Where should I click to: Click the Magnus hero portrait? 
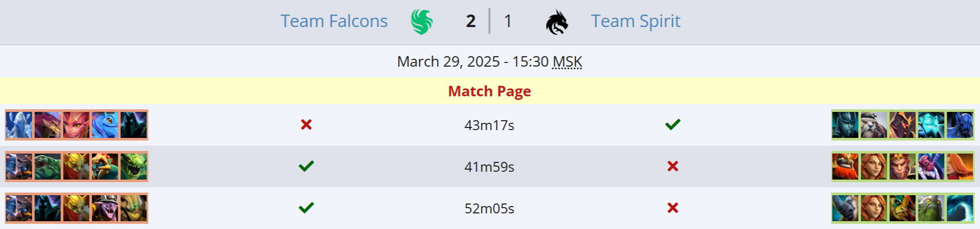pos(845,208)
